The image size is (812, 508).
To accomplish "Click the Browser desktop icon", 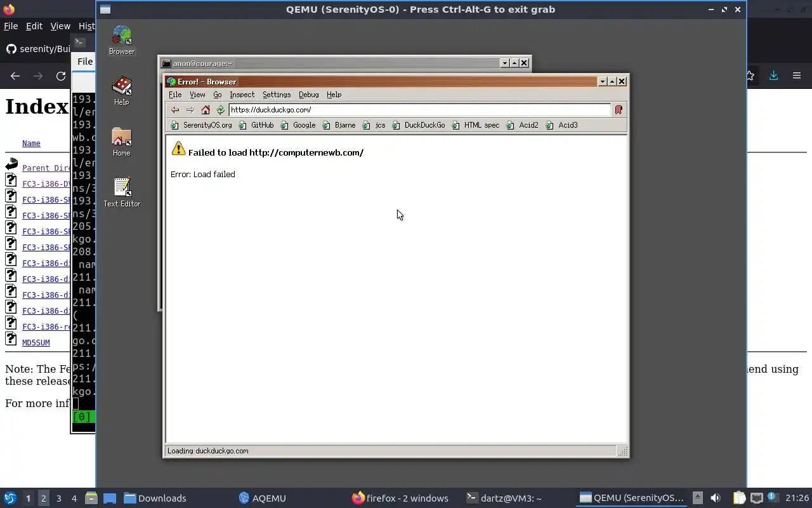I will (x=122, y=40).
